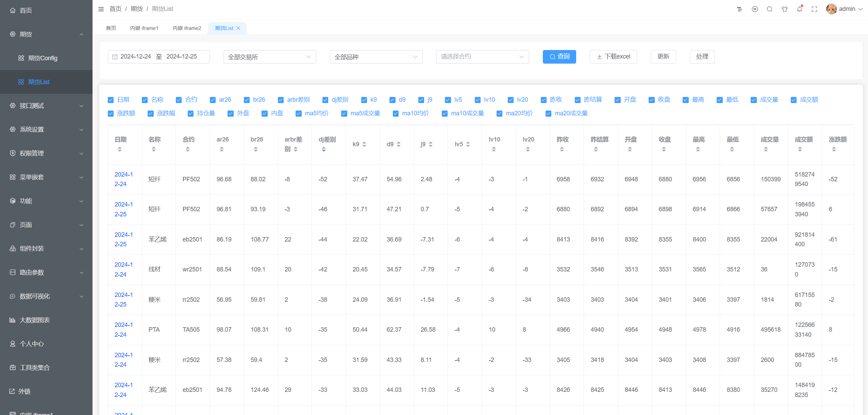Open the date link for wr2501 row
This screenshot has width=868, height=415.
123,269
